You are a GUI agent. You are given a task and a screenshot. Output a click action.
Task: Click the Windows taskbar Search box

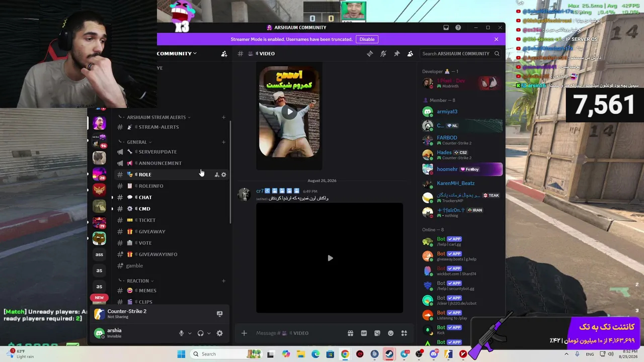[x=226, y=354]
